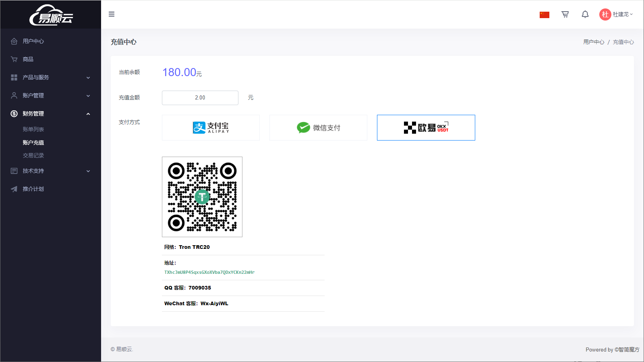Go to 账单列表 submenu
644x362 pixels.
(33, 129)
